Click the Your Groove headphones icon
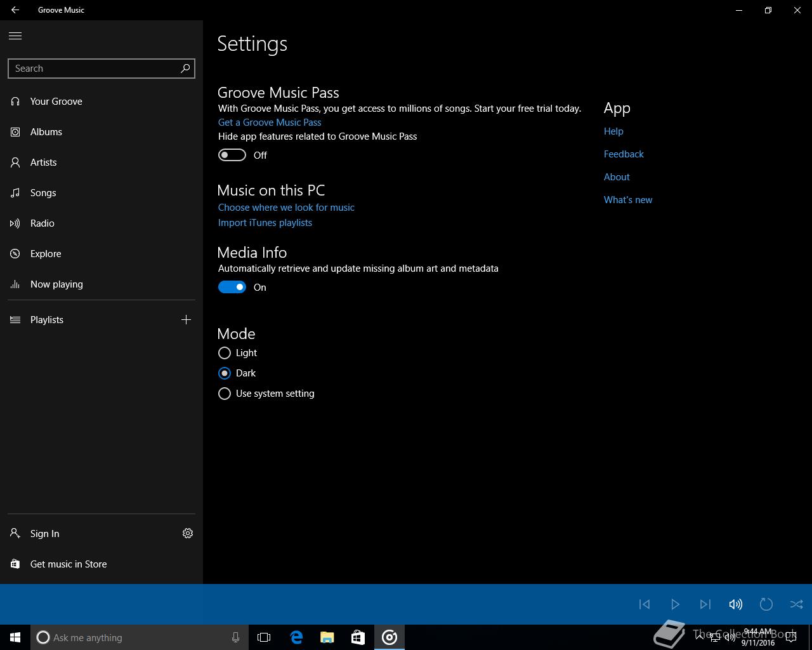 15,102
